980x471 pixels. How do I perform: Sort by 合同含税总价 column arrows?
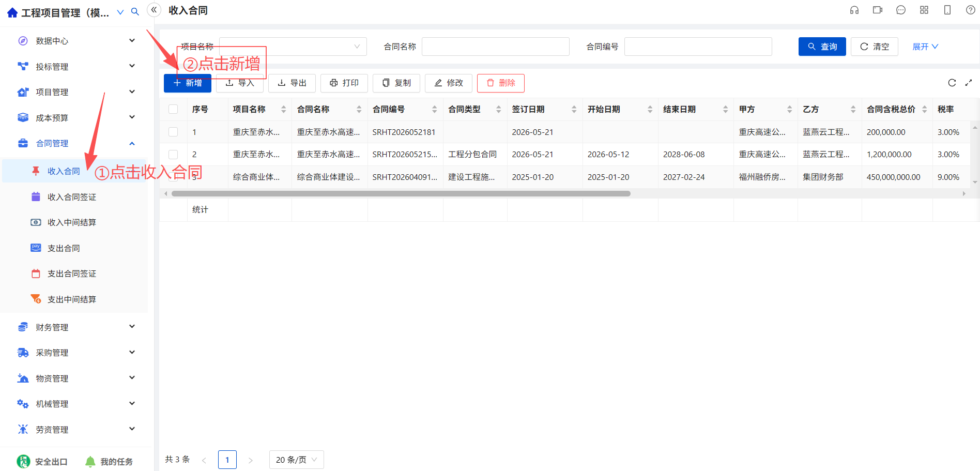pos(925,109)
